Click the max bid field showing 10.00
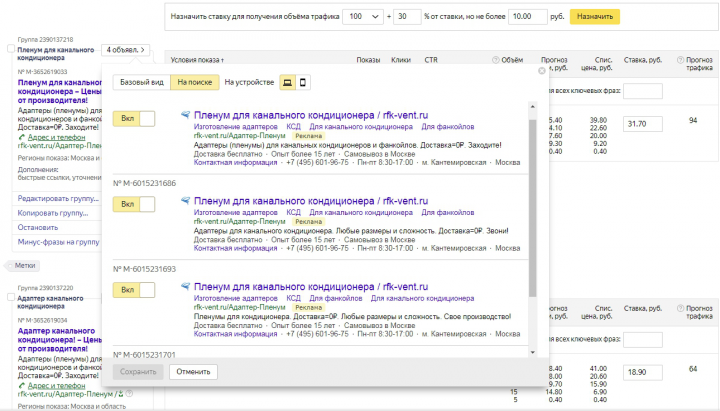 coord(528,17)
